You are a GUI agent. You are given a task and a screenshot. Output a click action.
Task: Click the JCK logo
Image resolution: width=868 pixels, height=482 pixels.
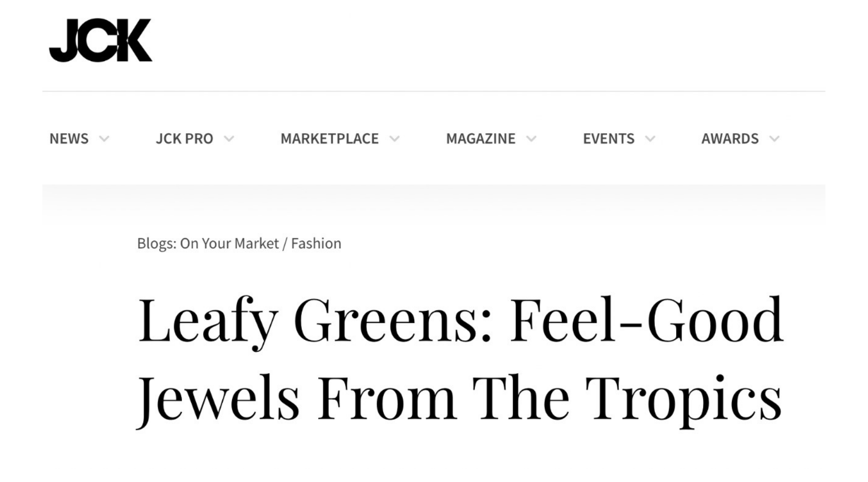point(100,40)
